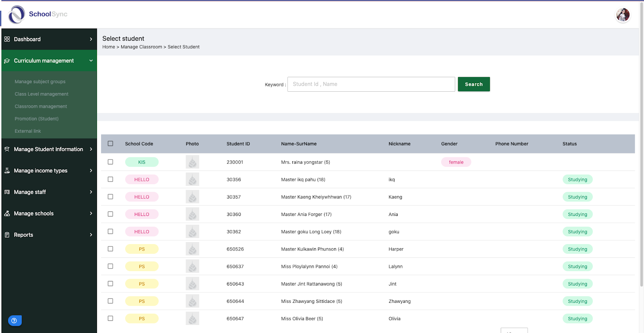Go to Manage Classroom breadcrumb link

coord(141,47)
